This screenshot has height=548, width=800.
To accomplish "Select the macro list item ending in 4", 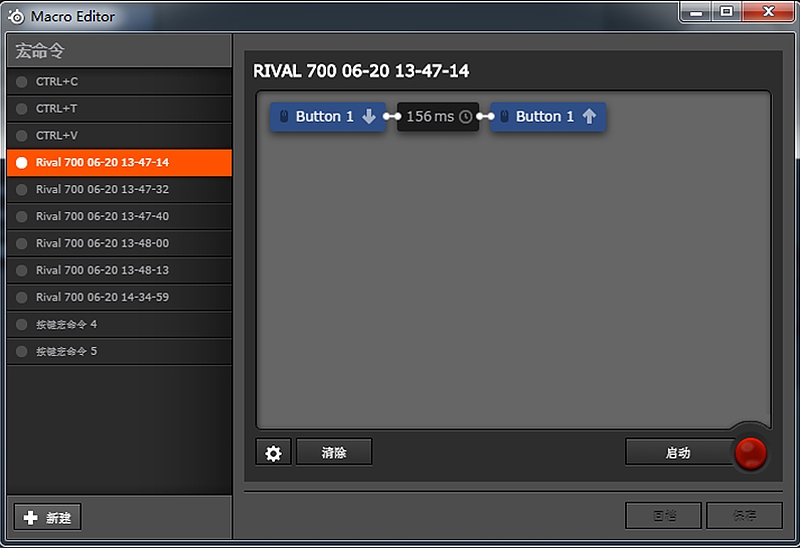I will point(119,325).
